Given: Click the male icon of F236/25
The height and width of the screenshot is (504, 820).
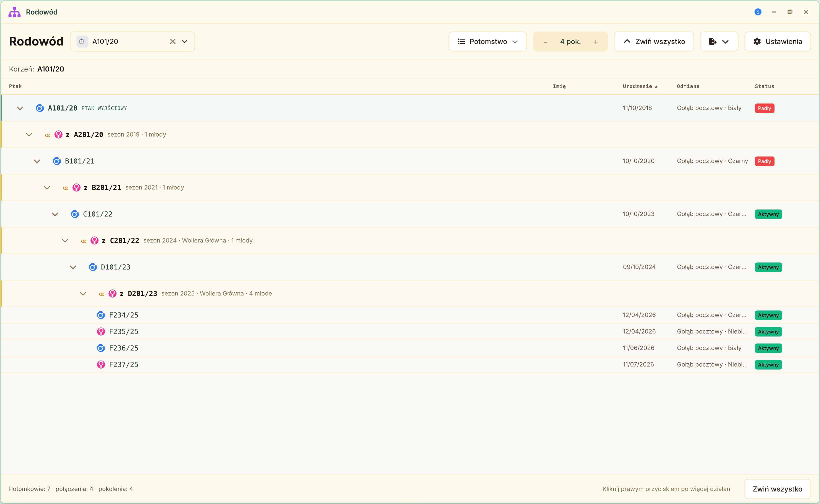Looking at the screenshot, I should pyautogui.click(x=101, y=348).
